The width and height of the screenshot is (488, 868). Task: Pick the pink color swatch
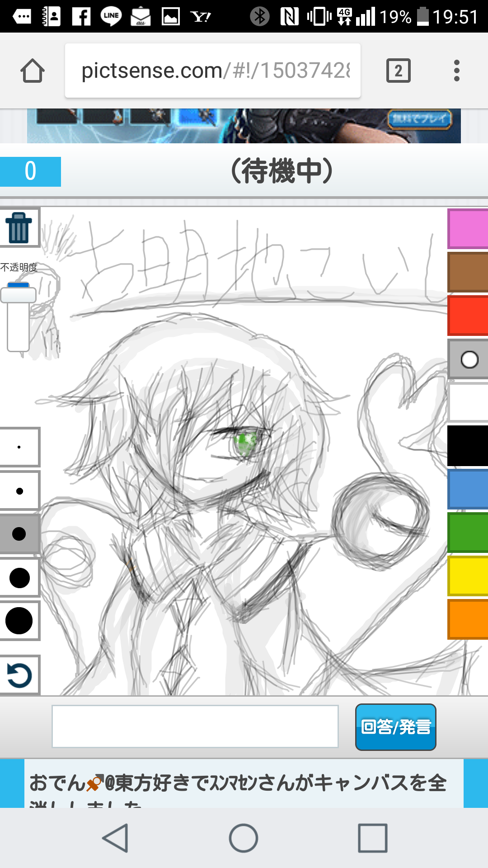(468, 229)
